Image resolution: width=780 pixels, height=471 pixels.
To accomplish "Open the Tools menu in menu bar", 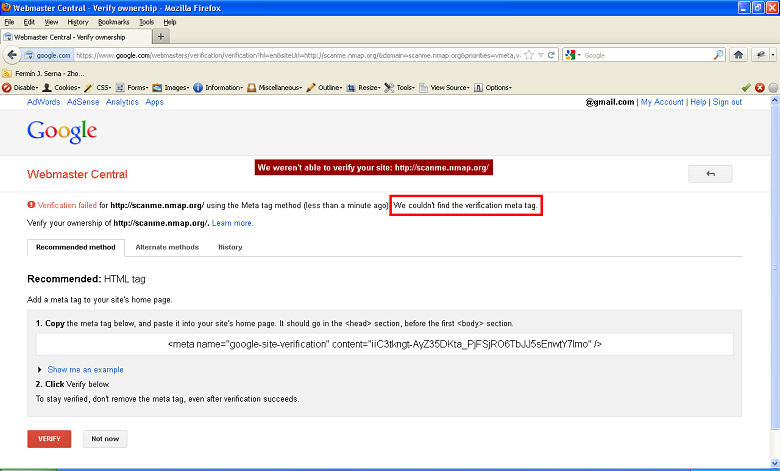I will pyautogui.click(x=146, y=22).
